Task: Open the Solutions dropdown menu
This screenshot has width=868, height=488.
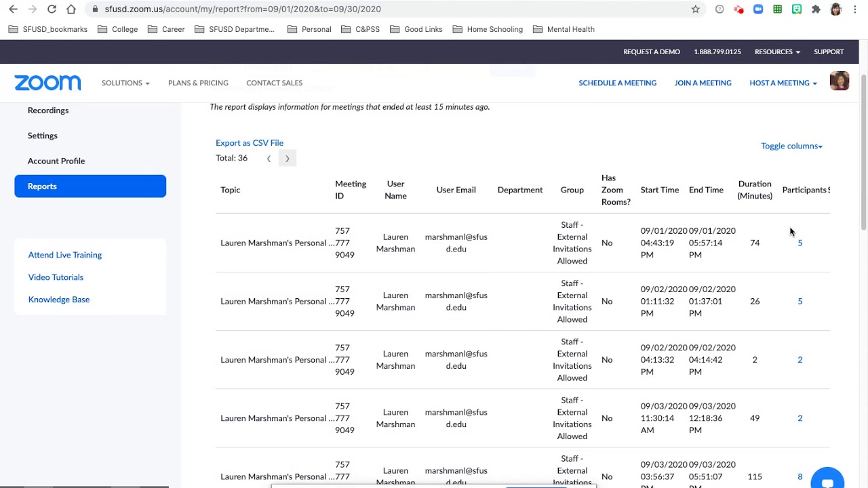Action: pos(125,83)
